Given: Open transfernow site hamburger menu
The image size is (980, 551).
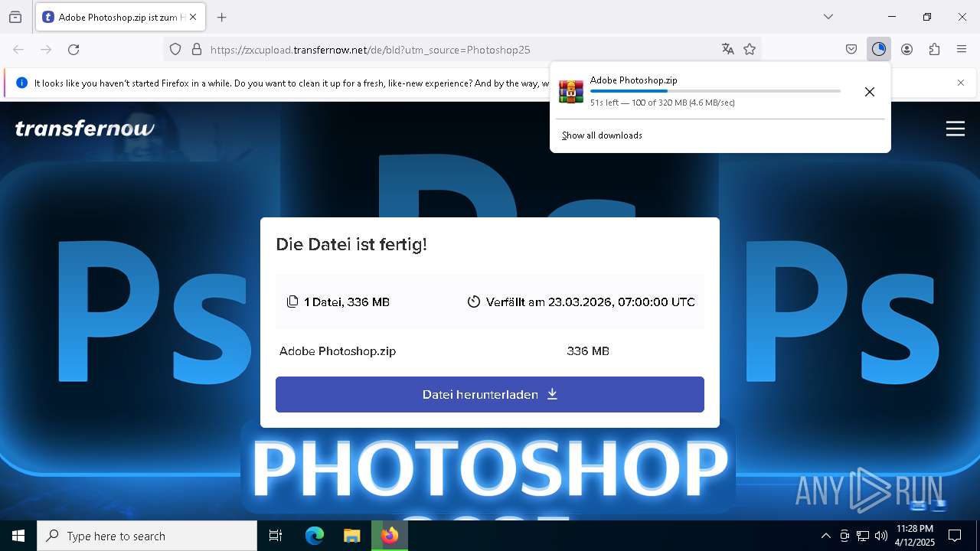Looking at the screenshot, I should point(955,129).
